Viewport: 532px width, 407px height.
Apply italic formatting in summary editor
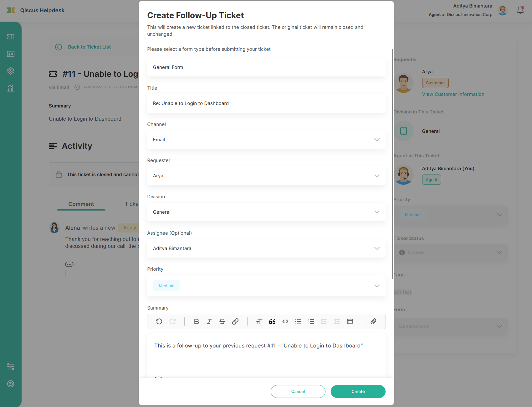(209, 321)
